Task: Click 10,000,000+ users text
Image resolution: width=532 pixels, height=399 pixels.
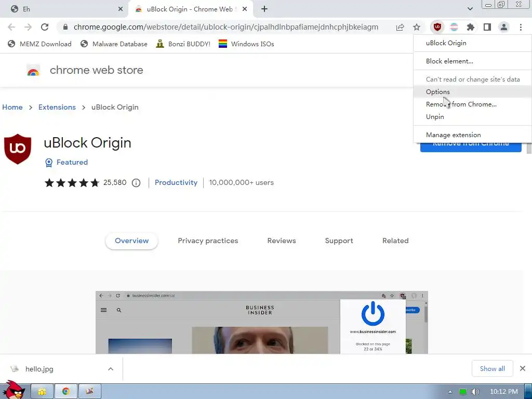Action: pos(241,182)
